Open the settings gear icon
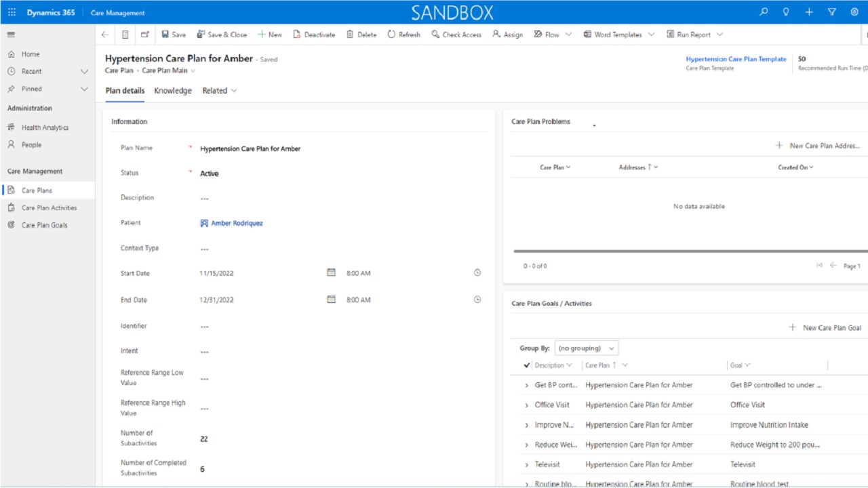The height and width of the screenshot is (488, 868). pyautogui.click(x=854, y=12)
